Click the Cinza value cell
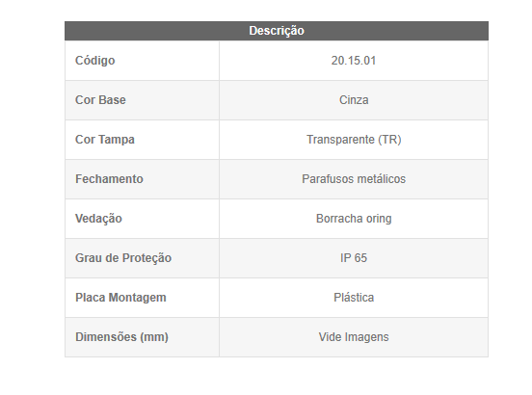The width and height of the screenshot is (532, 395). pos(354,100)
